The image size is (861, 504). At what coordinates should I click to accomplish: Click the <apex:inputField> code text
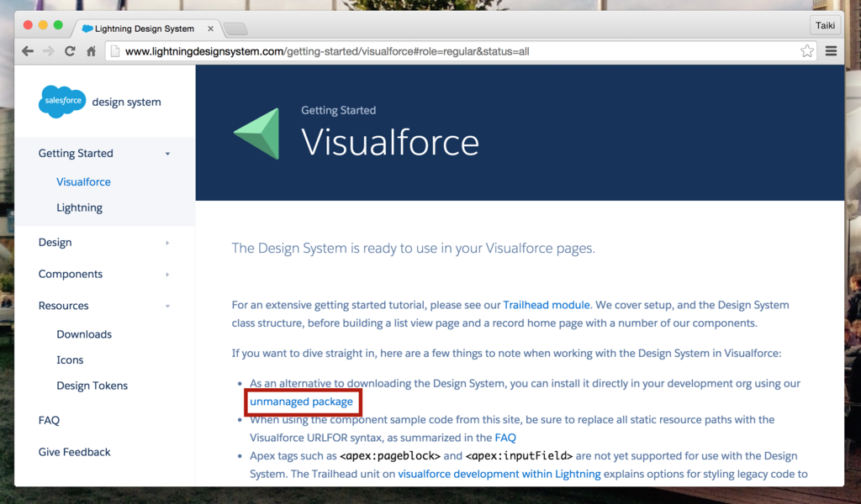coord(519,456)
